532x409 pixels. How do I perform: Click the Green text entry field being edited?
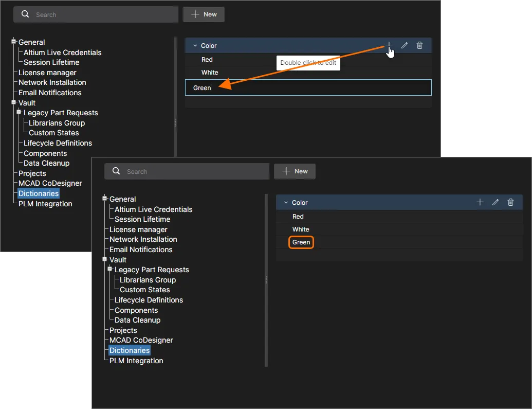(x=308, y=88)
